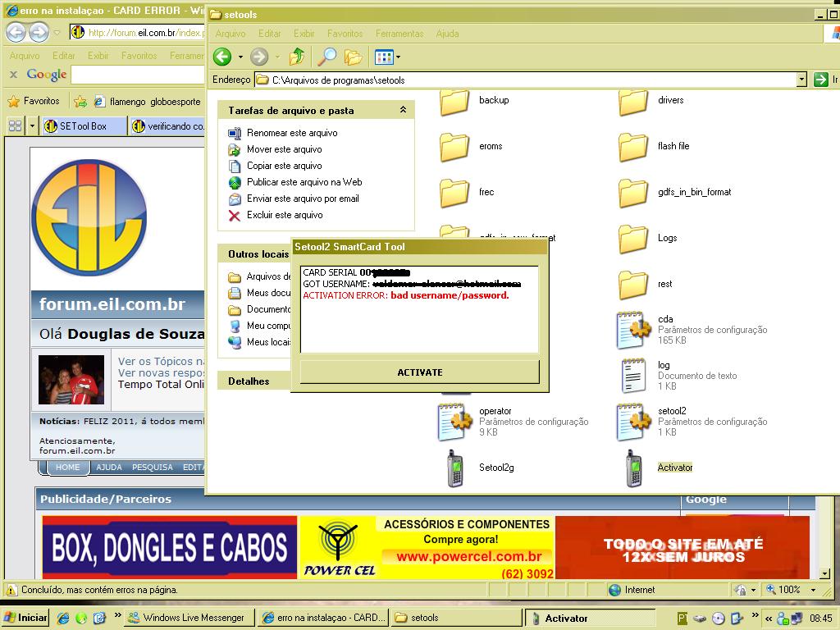Click in the Google toolbar search field

pyautogui.click(x=138, y=75)
